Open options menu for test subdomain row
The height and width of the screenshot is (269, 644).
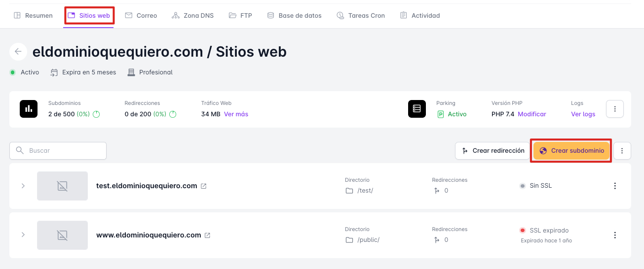[x=614, y=186]
